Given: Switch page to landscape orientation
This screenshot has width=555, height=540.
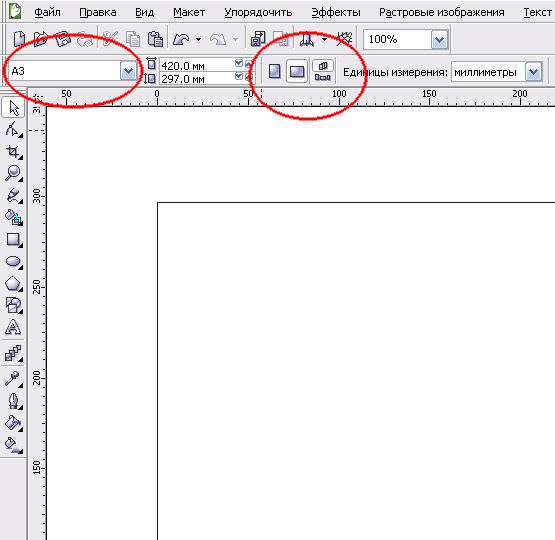Looking at the screenshot, I should pos(297,71).
